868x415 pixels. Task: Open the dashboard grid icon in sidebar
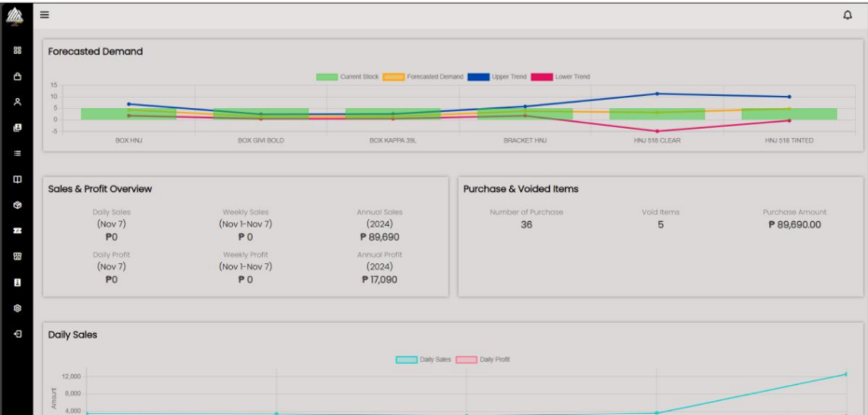click(x=17, y=50)
